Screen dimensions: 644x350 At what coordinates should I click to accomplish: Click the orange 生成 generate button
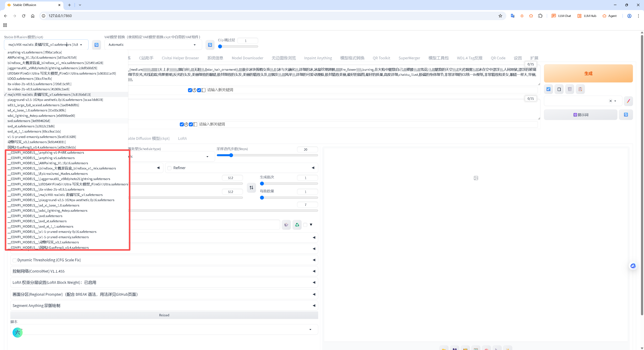588,73
